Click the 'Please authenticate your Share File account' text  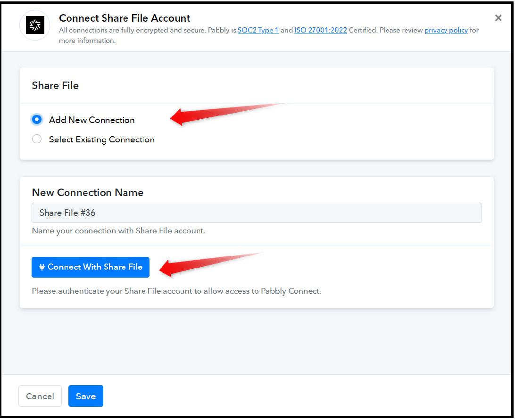[176, 291]
